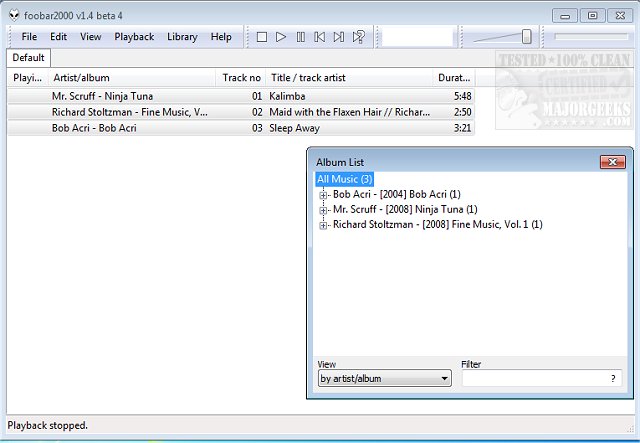640x443 pixels.
Task: Close the Album List window
Action: click(x=612, y=162)
